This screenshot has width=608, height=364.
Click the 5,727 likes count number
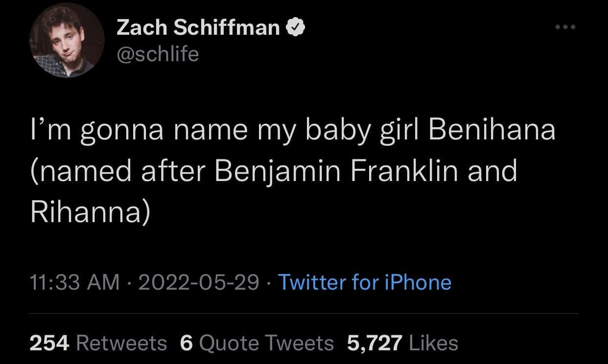tap(374, 343)
